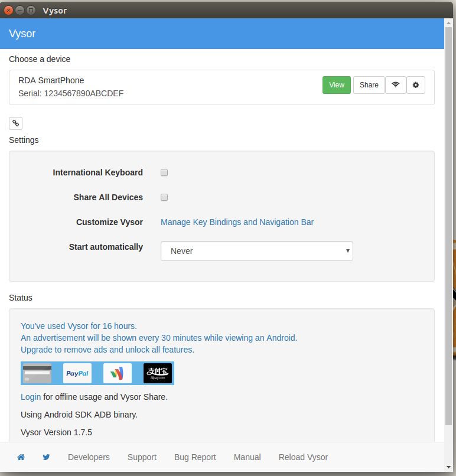Click the wireless connection icon for RDA SmartPhone
Viewport: 456px width, 476px height.
(396, 85)
